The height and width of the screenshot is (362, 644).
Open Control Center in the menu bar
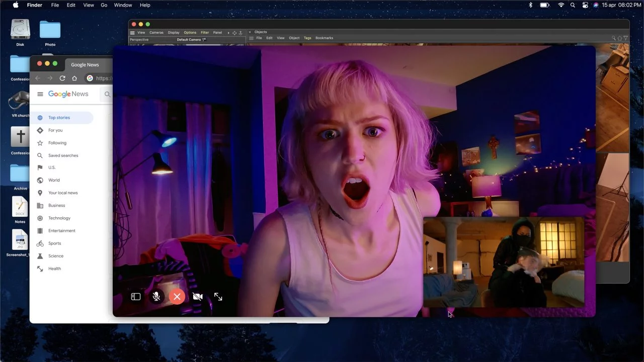point(585,5)
